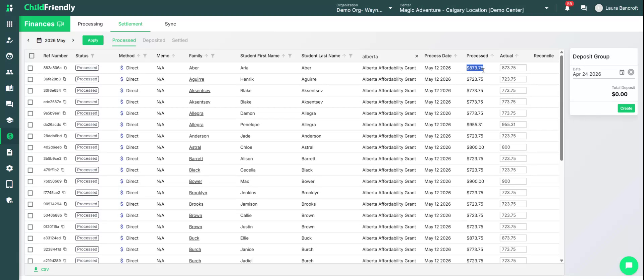The width and height of the screenshot is (644, 280).
Task: Check the Henrik Aguirre row checkbox
Action: [30, 79]
